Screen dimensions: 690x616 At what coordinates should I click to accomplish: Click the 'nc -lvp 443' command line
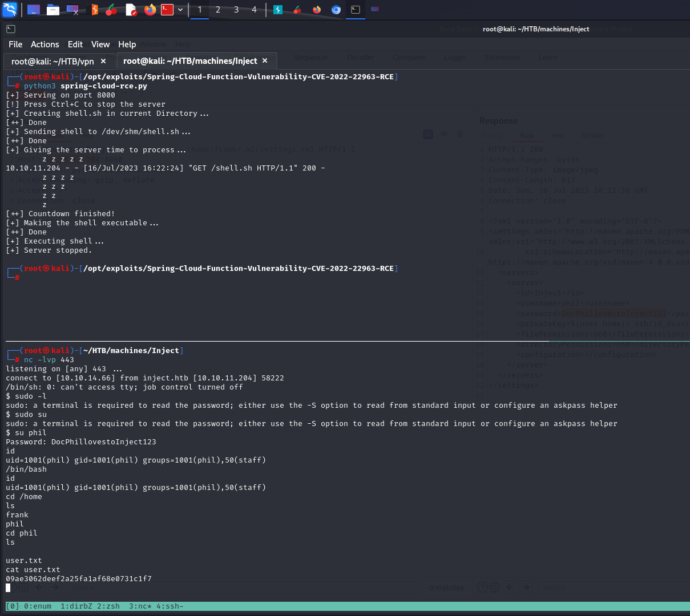[49, 360]
